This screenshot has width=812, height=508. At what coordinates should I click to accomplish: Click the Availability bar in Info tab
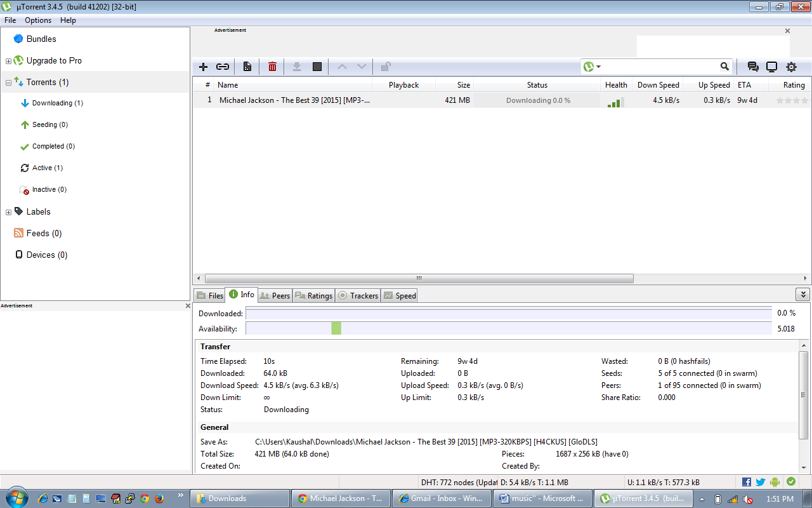click(509, 328)
